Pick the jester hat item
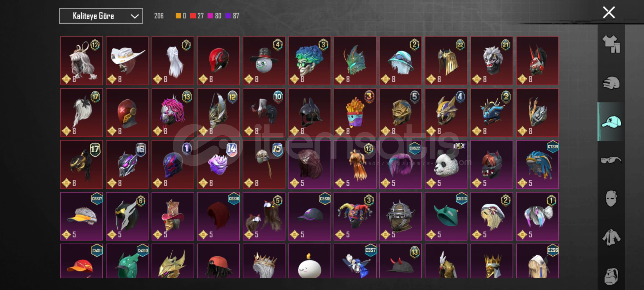644x290 pixels. (355, 216)
